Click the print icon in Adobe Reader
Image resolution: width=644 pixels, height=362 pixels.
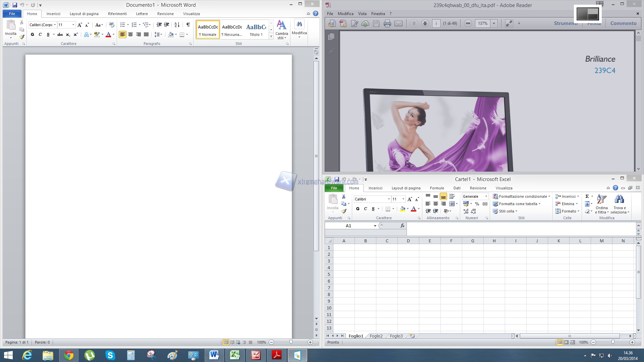387,23
